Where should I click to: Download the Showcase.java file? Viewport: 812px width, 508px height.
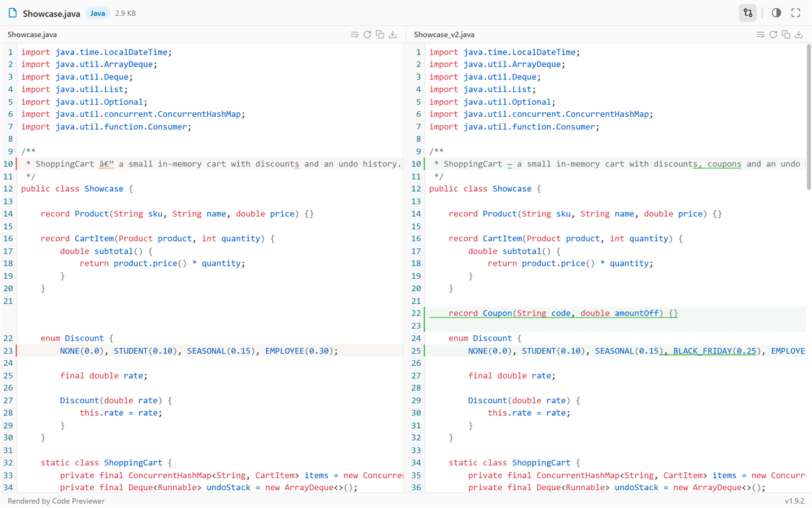[393, 34]
